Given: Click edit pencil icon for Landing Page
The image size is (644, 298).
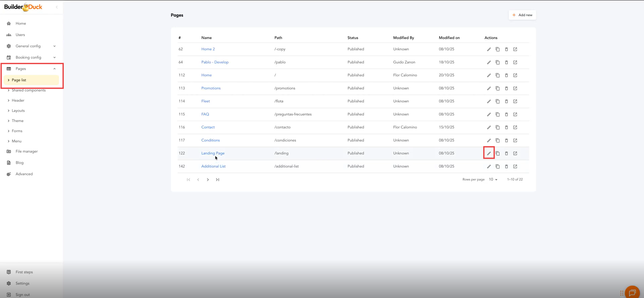Looking at the screenshot, I should click(489, 153).
